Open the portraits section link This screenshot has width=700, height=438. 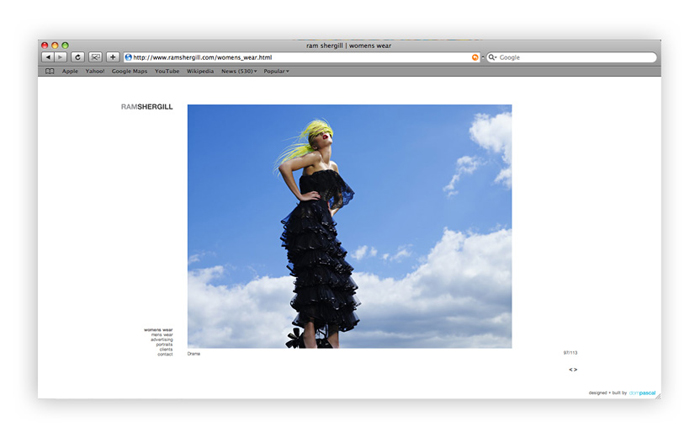(x=164, y=345)
